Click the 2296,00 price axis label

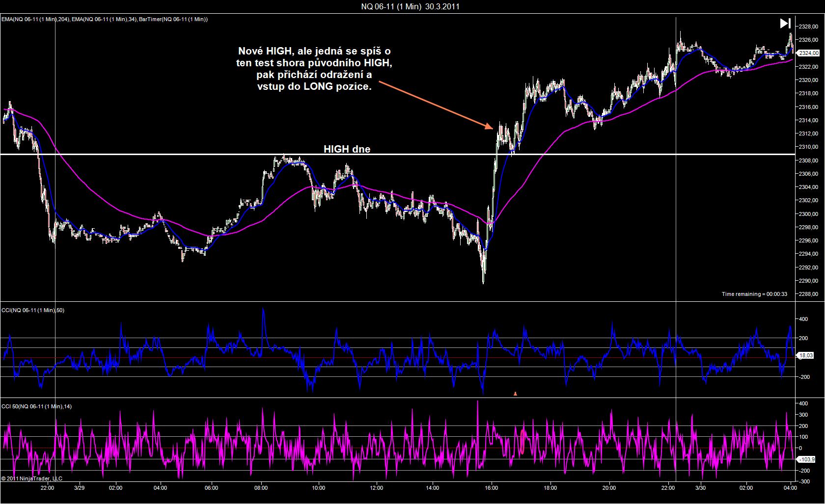808,240
